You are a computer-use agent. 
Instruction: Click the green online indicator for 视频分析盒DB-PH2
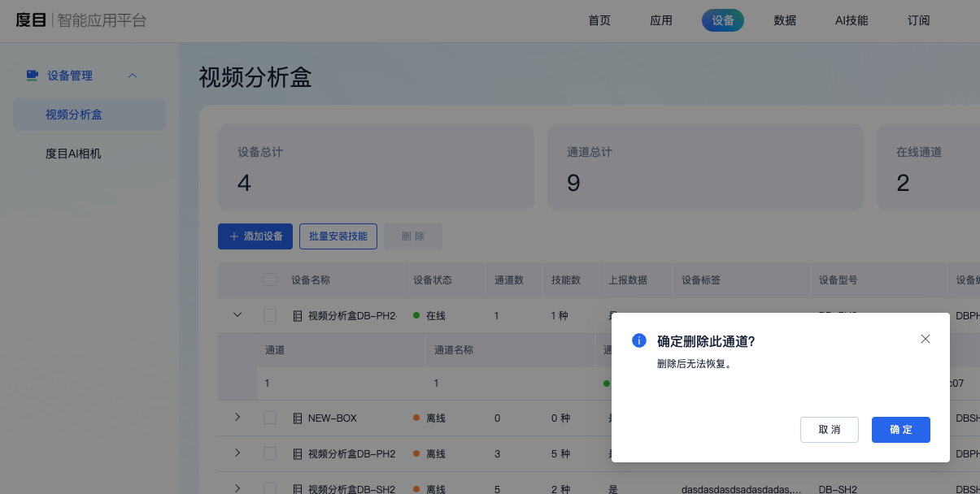click(x=416, y=315)
